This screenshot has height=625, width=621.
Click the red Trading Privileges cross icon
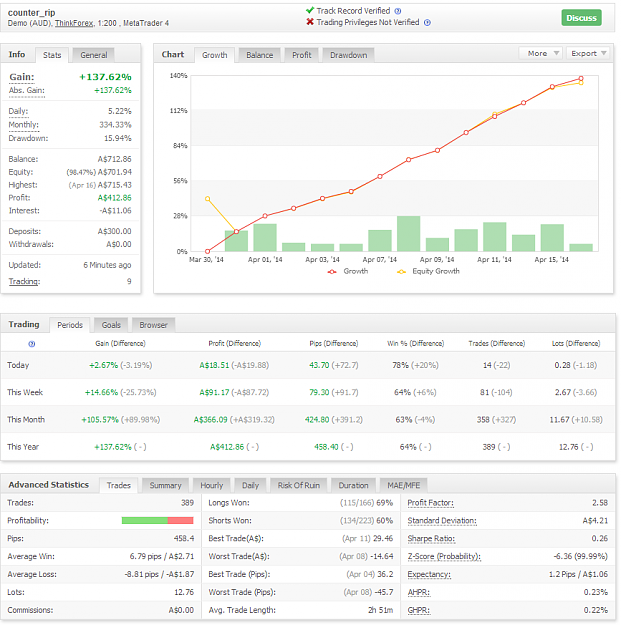click(310, 22)
